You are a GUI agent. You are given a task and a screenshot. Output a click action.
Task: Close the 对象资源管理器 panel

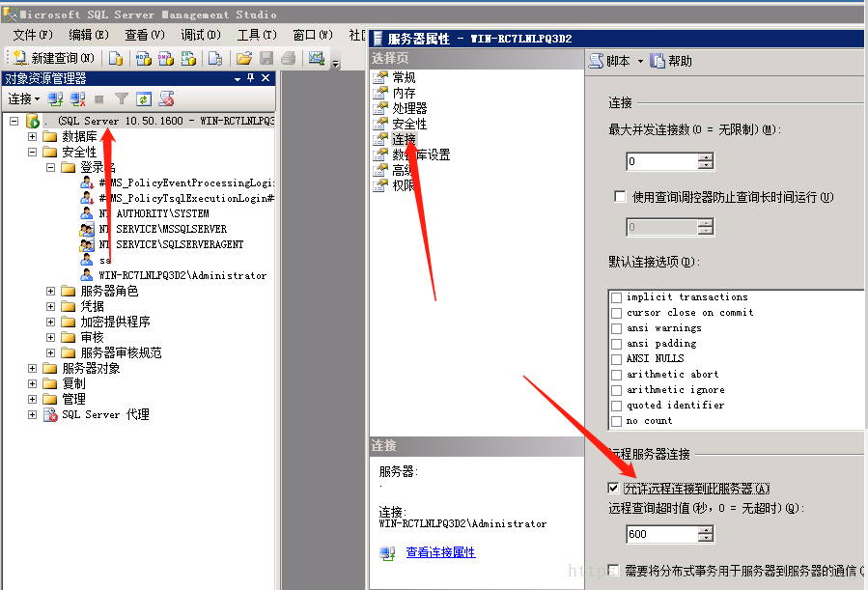266,78
